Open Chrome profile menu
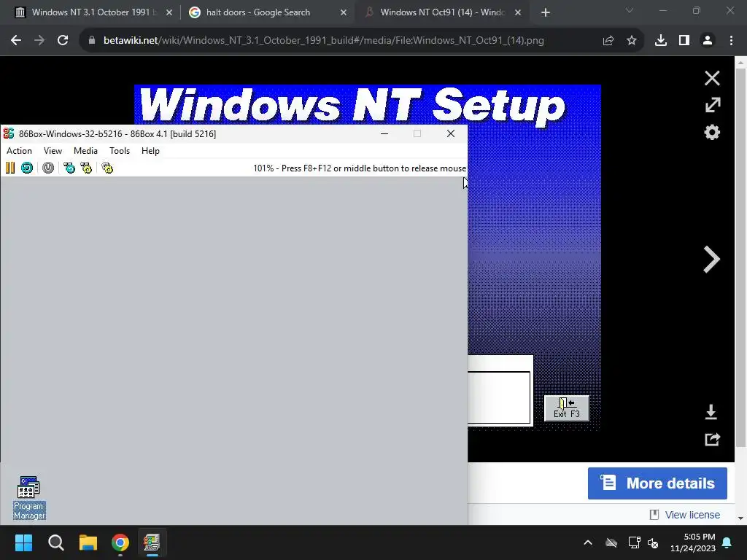The height and width of the screenshot is (560, 747). pos(708,41)
